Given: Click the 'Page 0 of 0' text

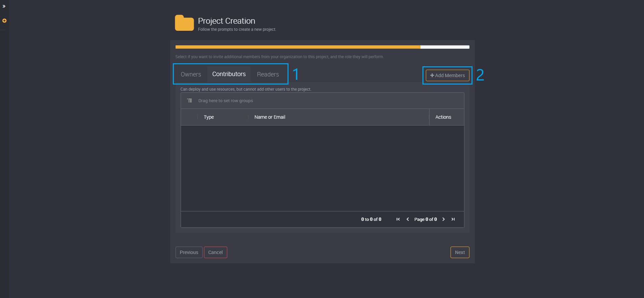Looking at the screenshot, I should point(425,219).
